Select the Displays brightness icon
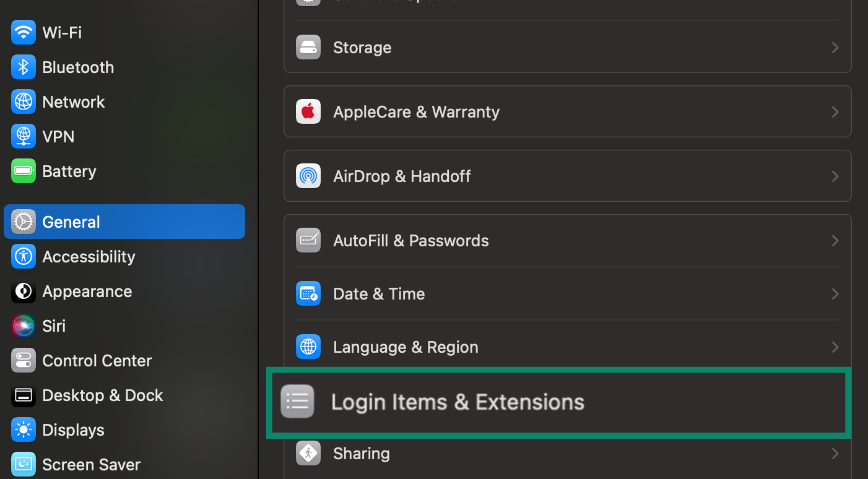The width and height of the screenshot is (868, 479). (x=23, y=429)
